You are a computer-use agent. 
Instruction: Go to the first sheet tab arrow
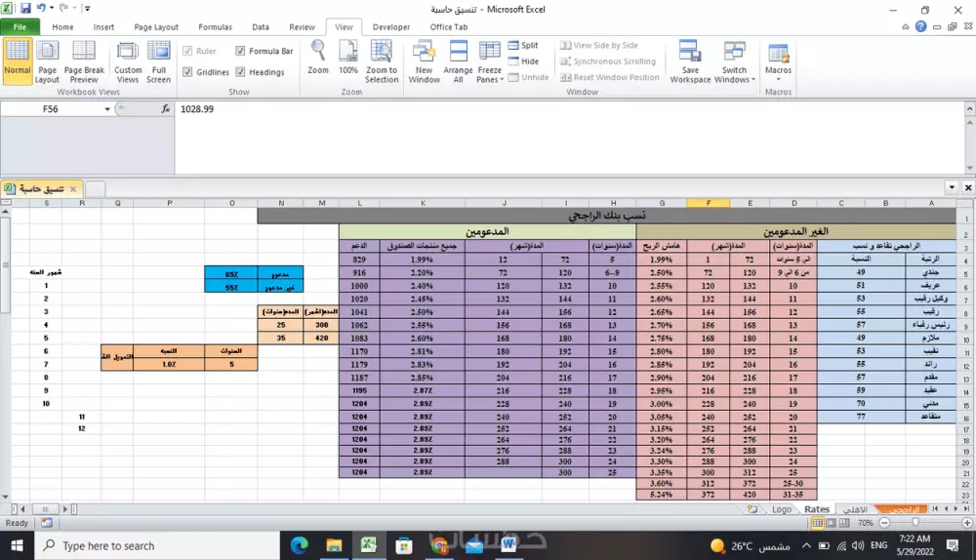pyautogui.click(x=936, y=509)
